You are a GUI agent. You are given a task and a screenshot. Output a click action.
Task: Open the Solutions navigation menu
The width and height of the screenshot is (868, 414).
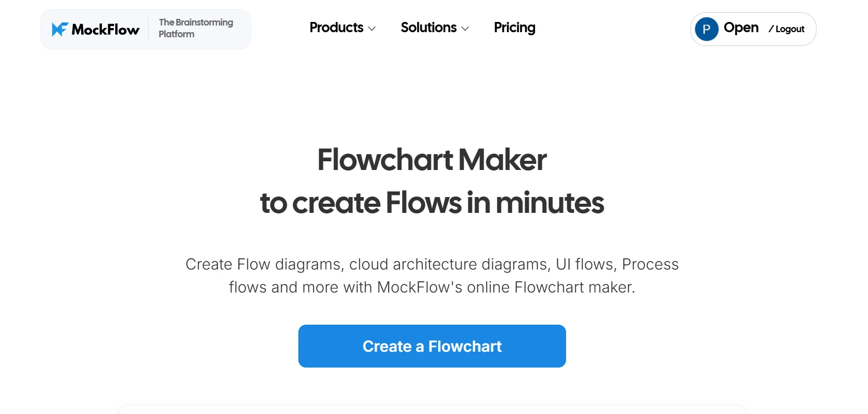pyautogui.click(x=428, y=28)
